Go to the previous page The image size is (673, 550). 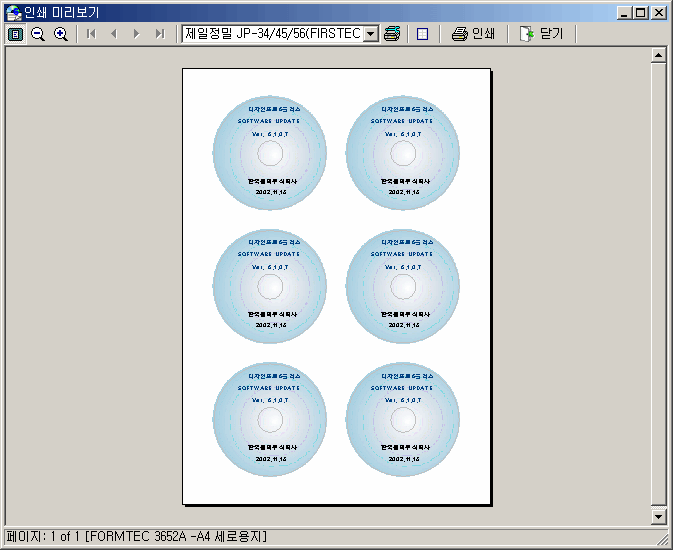(x=114, y=34)
